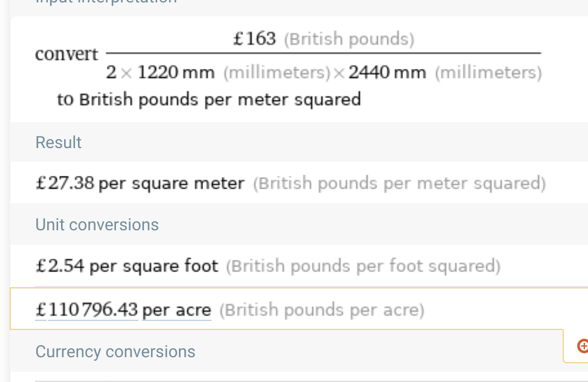Click the '1220 mm' denominator value
The height and width of the screenshot is (382, 588).
pos(176,72)
